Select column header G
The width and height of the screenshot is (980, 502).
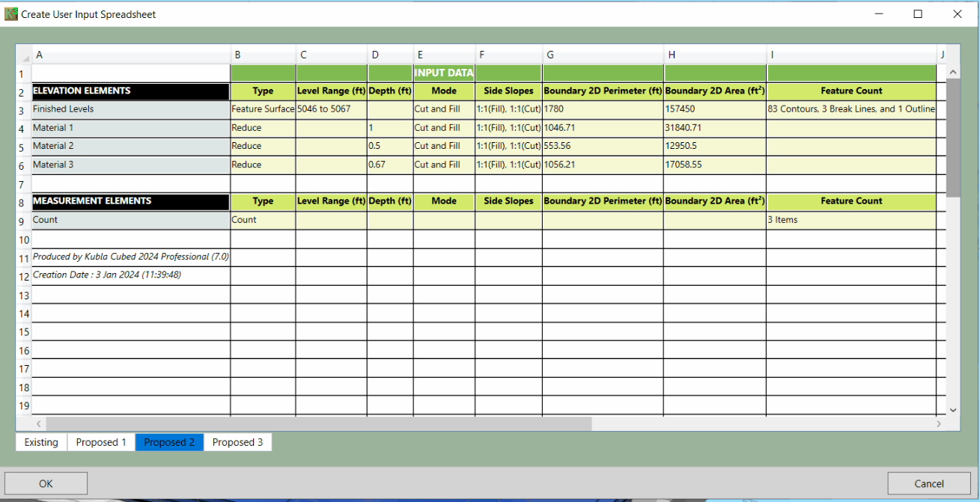[x=603, y=55]
